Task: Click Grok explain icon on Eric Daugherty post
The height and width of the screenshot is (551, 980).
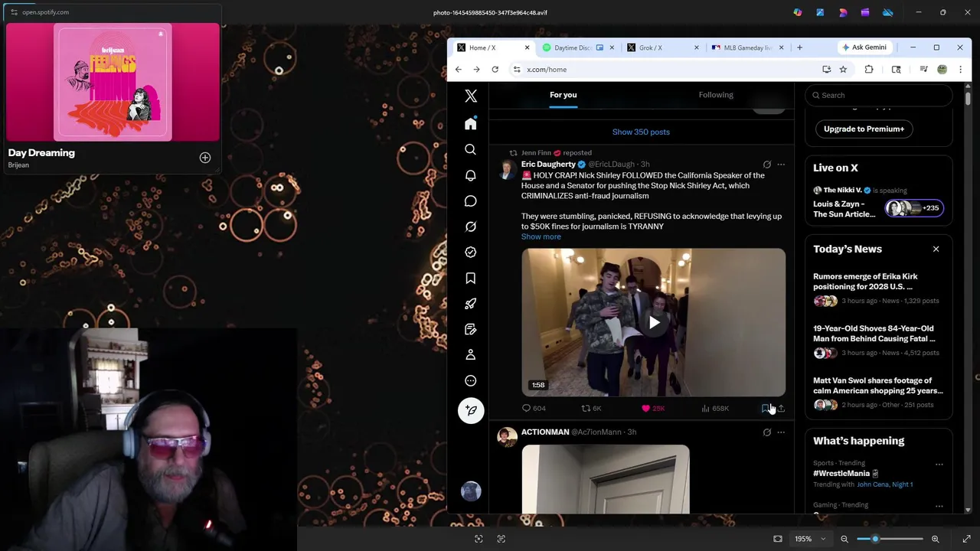Action: (x=766, y=165)
